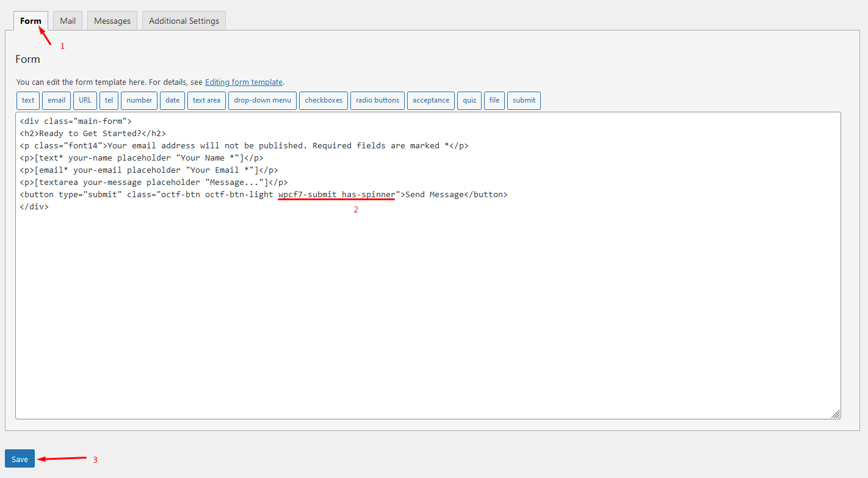The height and width of the screenshot is (478, 868).
Task: Insert an email tag
Action: point(56,100)
